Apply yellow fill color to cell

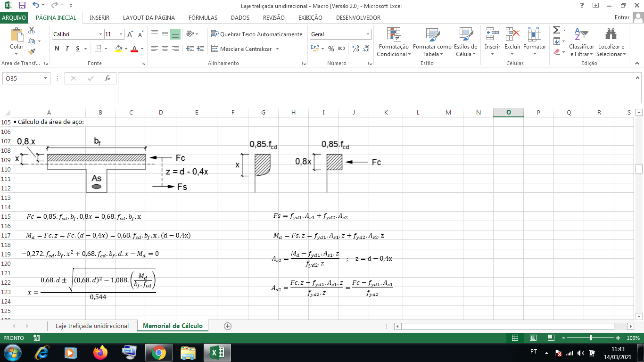(x=118, y=49)
